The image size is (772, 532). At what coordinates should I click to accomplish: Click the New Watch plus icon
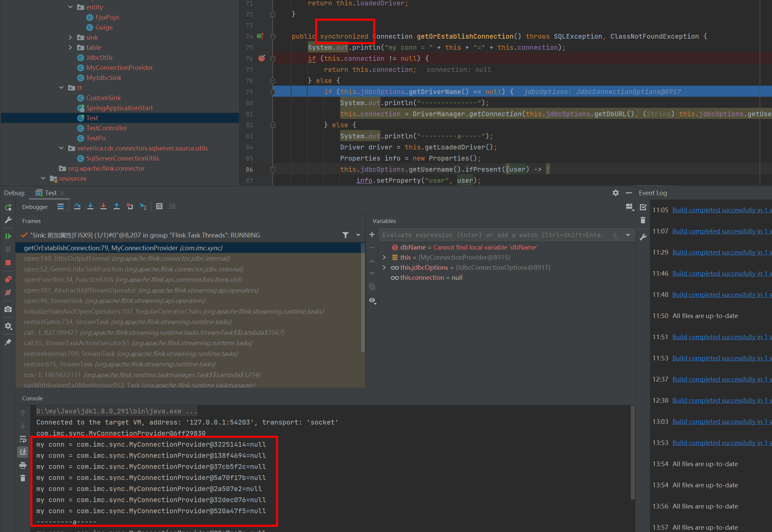tap(372, 234)
